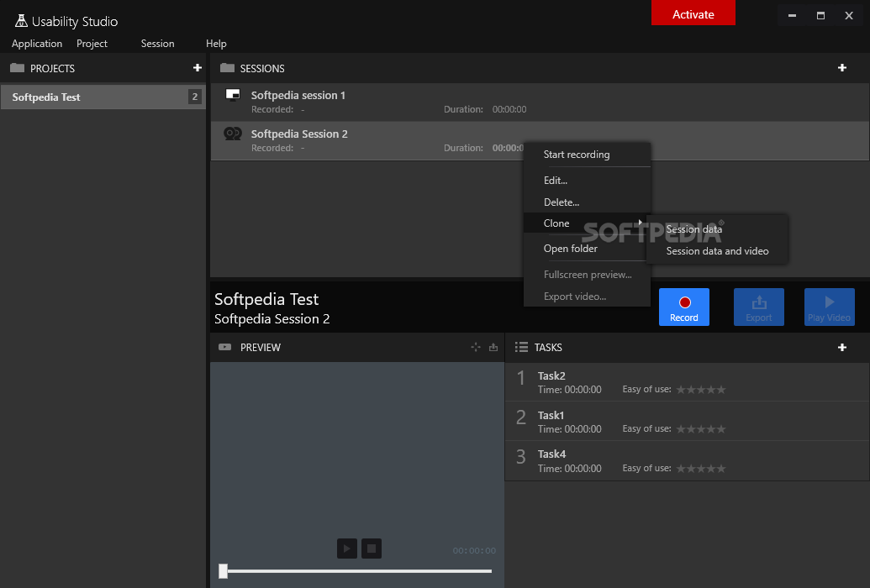Click the blue Record button
Viewport: 870px width, 588px height.
(x=683, y=307)
